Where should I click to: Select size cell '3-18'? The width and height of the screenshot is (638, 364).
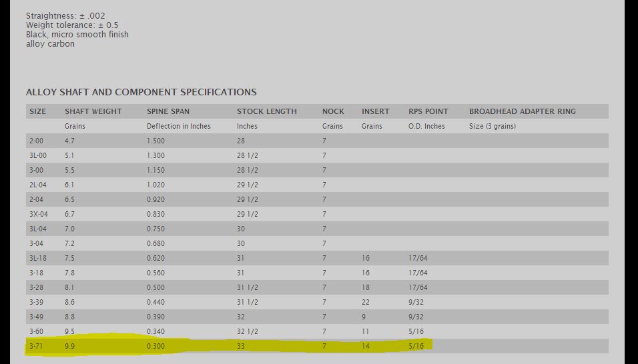[36, 273]
